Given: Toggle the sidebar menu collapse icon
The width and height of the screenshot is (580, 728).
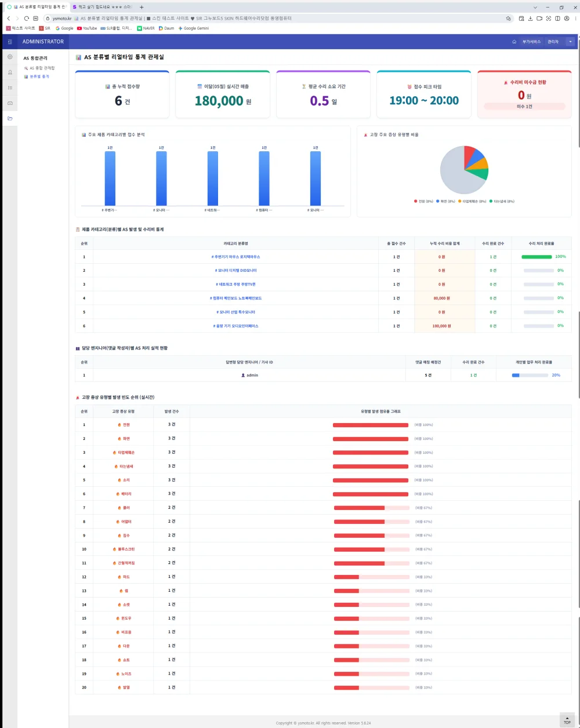Looking at the screenshot, I should tap(10, 42).
